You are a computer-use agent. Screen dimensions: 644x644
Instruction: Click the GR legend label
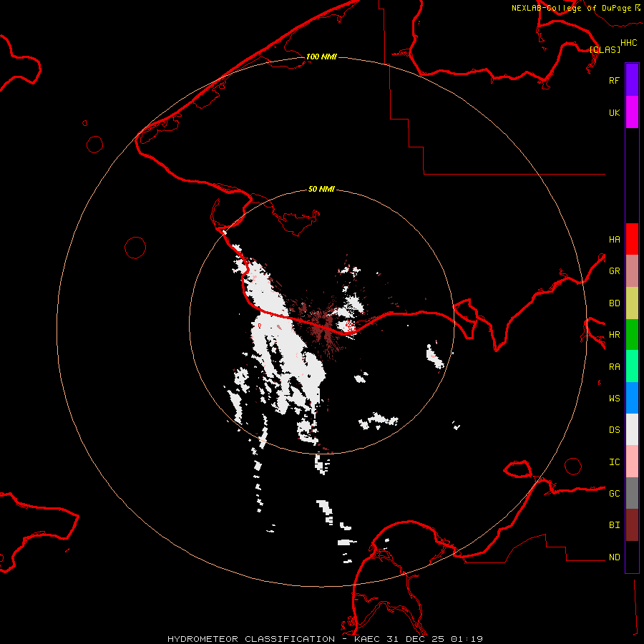click(x=615, y=271)
